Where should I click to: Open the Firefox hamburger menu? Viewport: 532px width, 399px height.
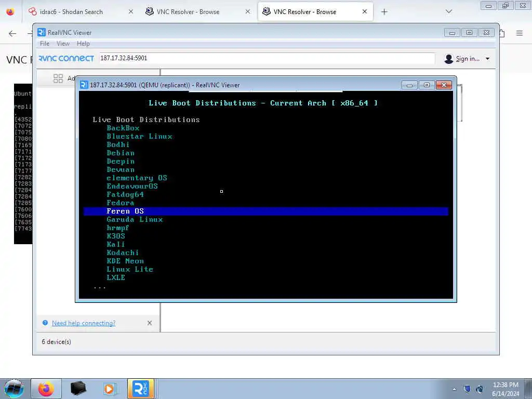click(520, 33)
